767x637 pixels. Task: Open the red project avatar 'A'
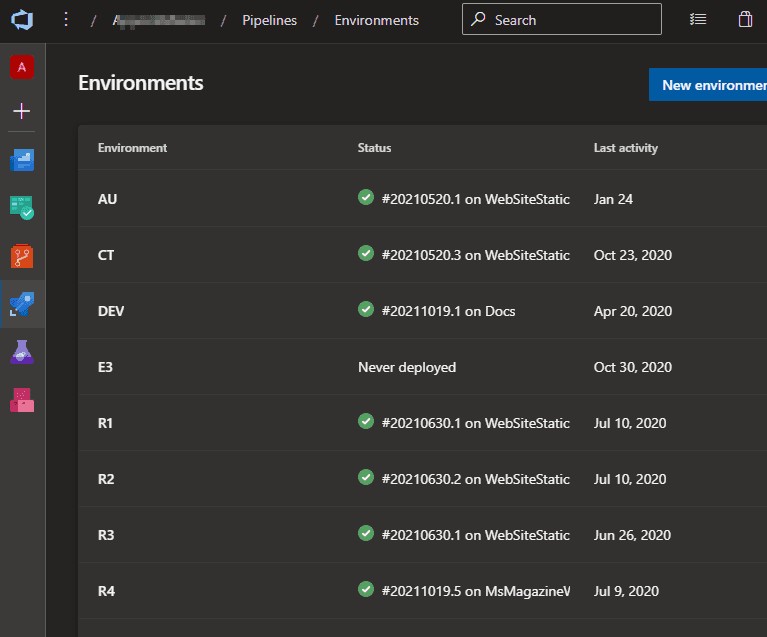22,67
